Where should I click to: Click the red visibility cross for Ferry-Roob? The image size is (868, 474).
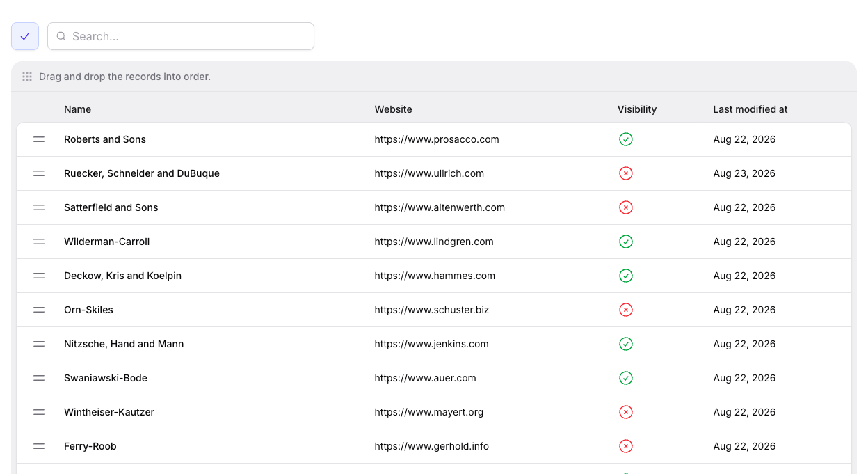tap(626, 446)
